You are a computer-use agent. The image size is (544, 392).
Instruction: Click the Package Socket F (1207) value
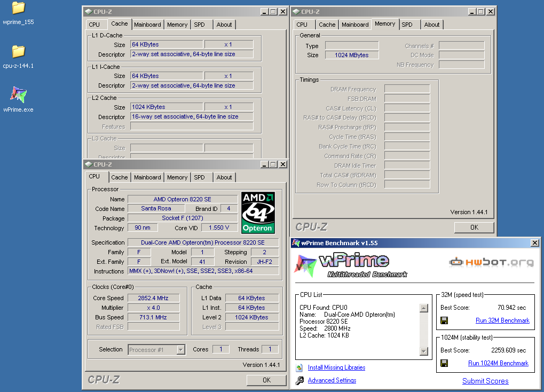[183, 218]
